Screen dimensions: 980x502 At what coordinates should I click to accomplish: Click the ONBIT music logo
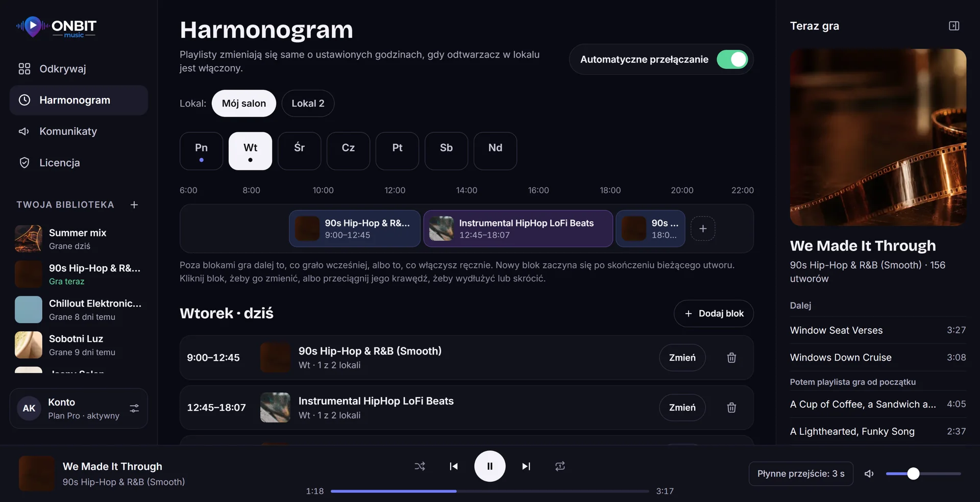tap(56, 27)
